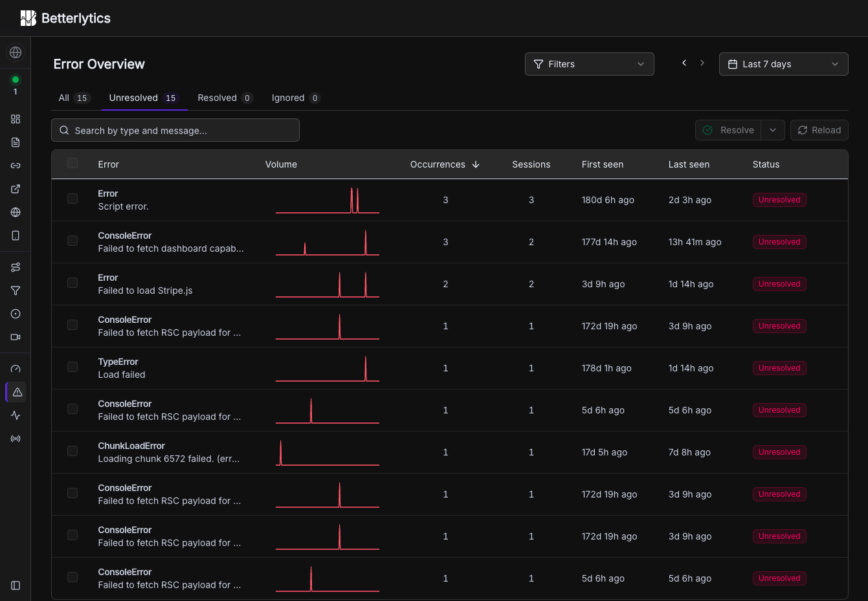Click the Reload button
The width and height of the screenshot is (868, 601).
tap(819, 130)
